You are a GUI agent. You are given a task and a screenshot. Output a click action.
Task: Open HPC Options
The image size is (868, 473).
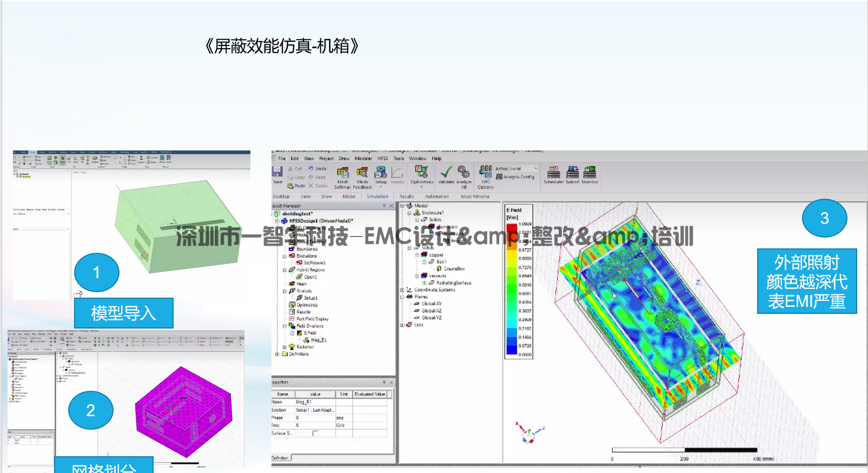(486, 176)
